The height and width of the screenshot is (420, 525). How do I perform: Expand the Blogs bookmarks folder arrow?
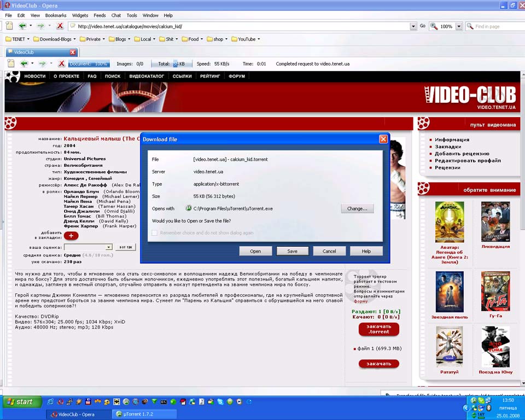(129, 39)
